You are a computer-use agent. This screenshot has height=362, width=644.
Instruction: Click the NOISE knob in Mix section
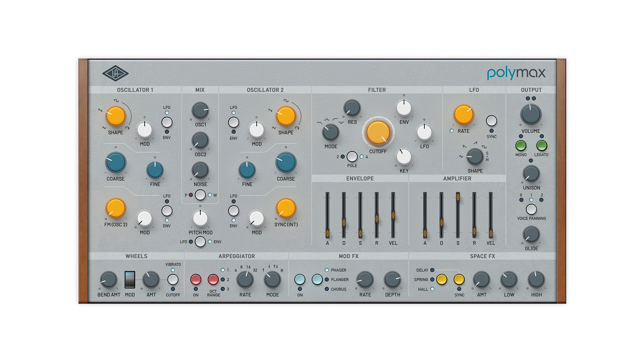200,170
